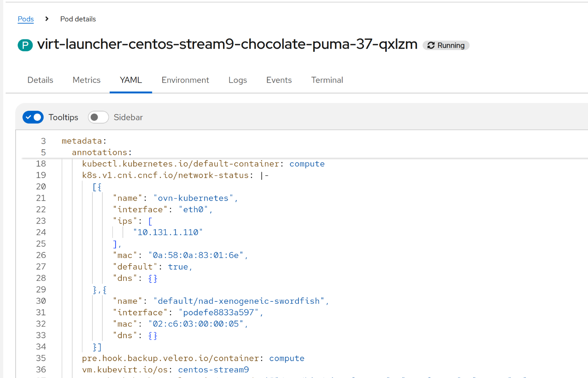588x378 pixels.
Task: Enable the Sidebar switch
Action: point(98,117)
